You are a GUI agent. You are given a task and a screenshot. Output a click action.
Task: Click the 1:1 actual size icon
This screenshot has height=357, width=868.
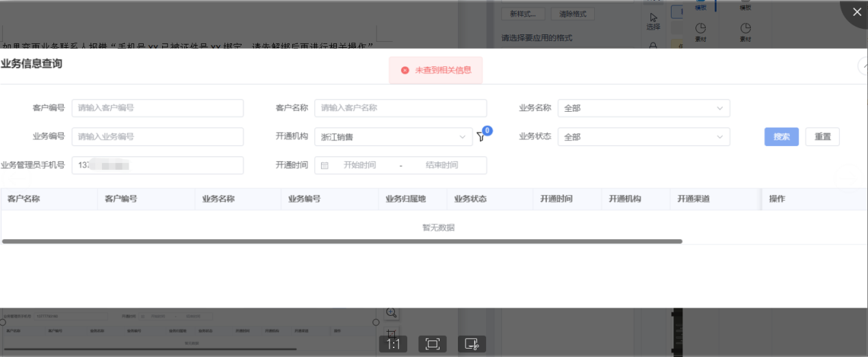[394, 344]
